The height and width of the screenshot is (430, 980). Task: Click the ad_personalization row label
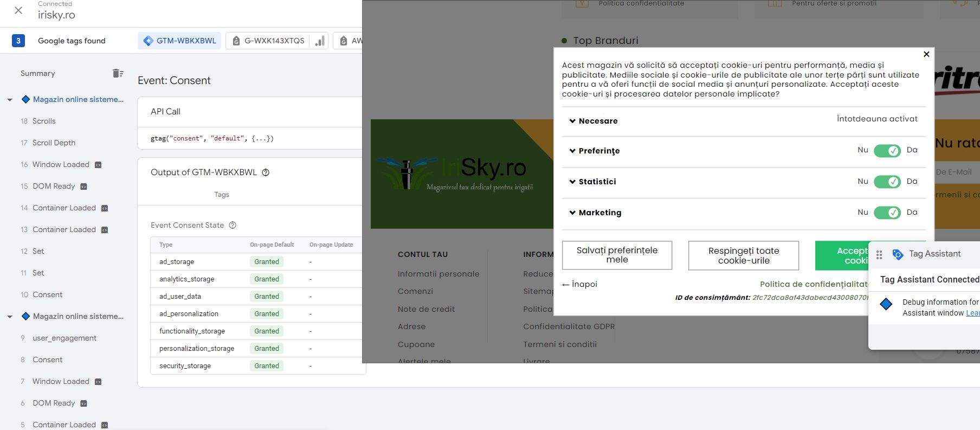(x=189, y=314)
